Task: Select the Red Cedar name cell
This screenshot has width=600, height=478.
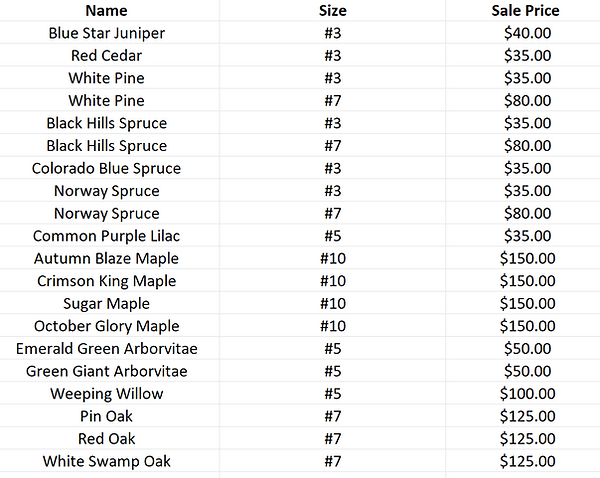Action: (x=106, y=56)
